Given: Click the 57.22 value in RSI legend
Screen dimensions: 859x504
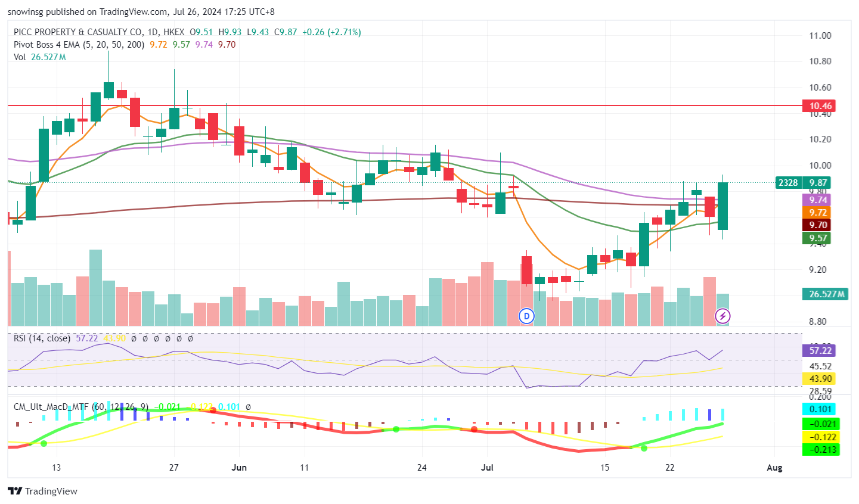Looking at the screenshot, I should tap(87, 338).
